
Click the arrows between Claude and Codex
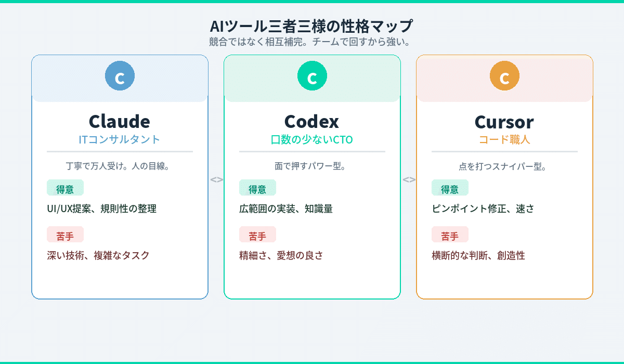(x=216, y=179)
